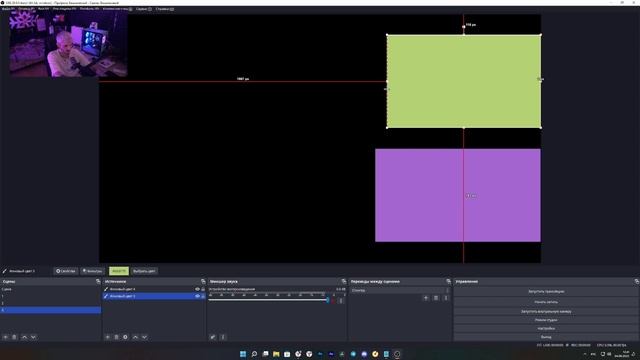
Task: Select source row Фоновый цвет 4
Action: pos(154,289)
